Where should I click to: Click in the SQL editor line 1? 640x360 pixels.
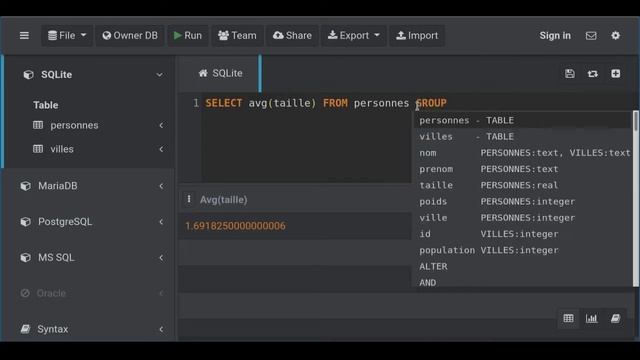(326, 103)
